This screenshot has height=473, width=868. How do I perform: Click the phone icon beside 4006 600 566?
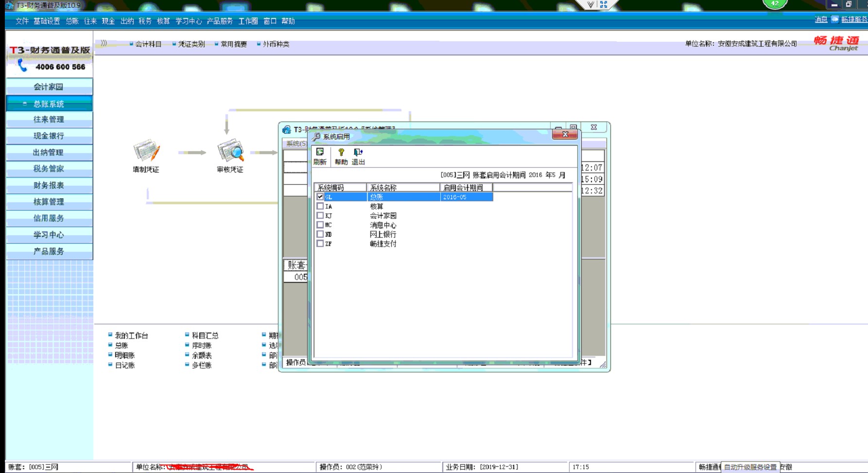point(22,66)
